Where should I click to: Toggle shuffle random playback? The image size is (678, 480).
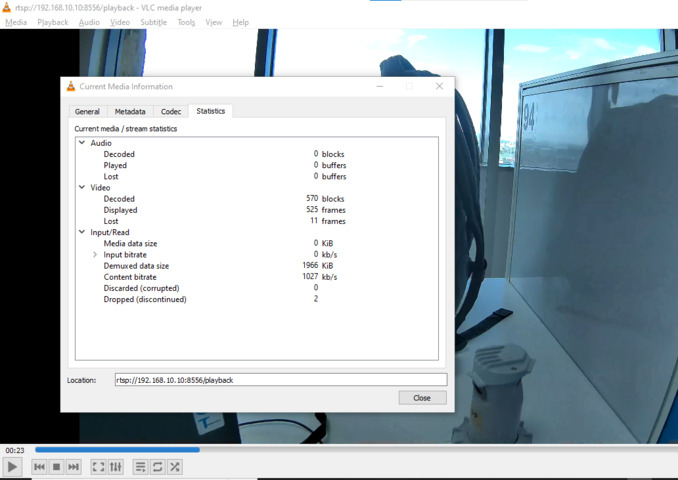(x=175, y=467)
